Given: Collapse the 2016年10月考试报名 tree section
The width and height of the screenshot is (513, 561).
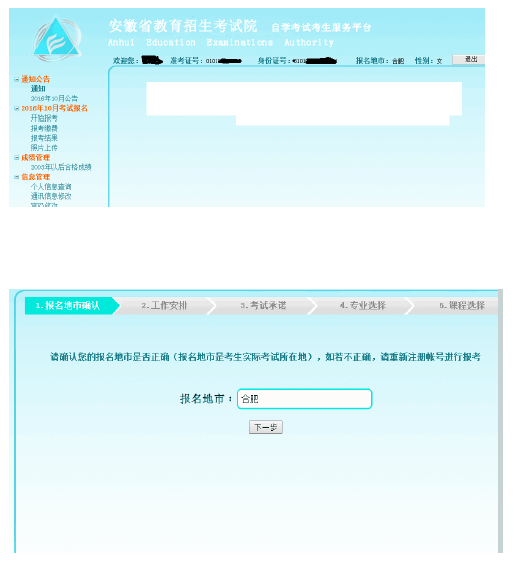Looking at the screenshot, I should click(x=16, y=108).
